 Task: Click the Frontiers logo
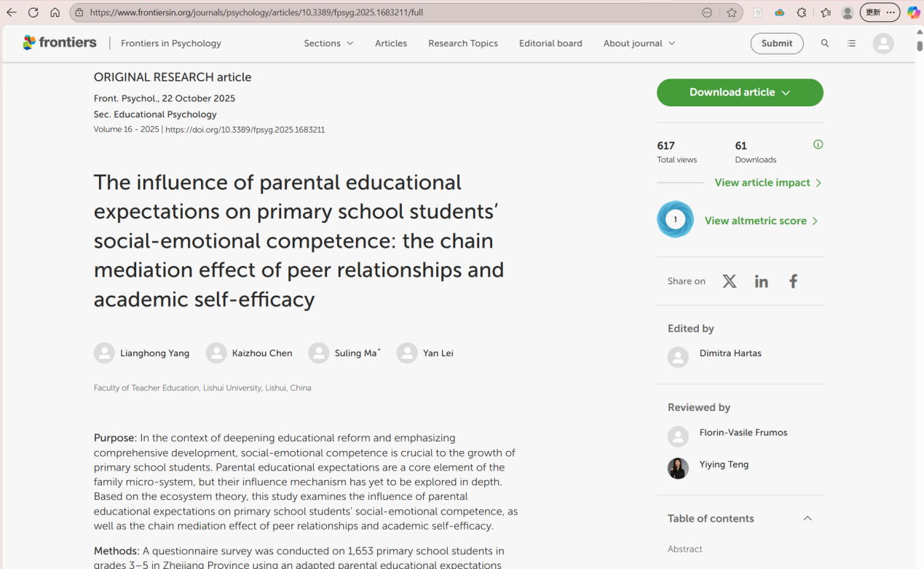coord(60,43)
